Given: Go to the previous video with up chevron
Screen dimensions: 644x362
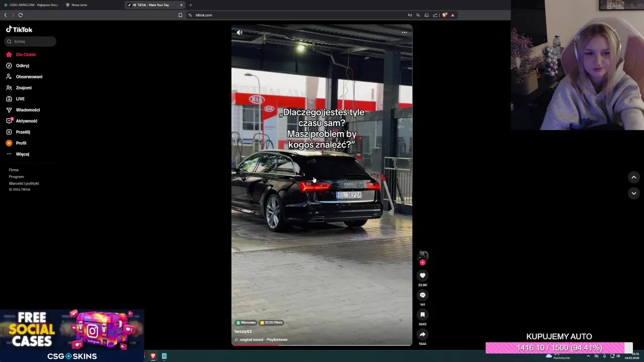Looking at the screenshot, I should click(634, 177).
